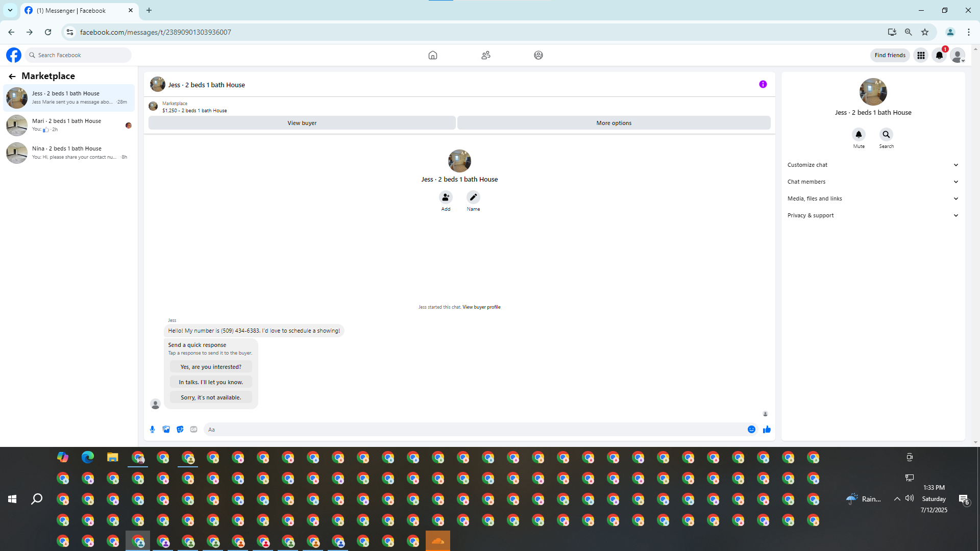Open the sticker picker icon

[180, 430]
